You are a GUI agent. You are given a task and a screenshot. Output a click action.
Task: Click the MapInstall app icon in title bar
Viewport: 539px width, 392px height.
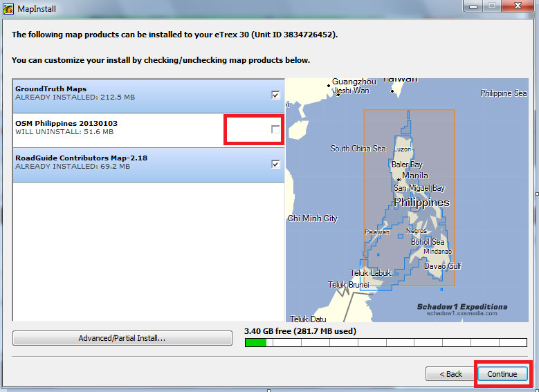pyautogui.click(x=8, y=9)
